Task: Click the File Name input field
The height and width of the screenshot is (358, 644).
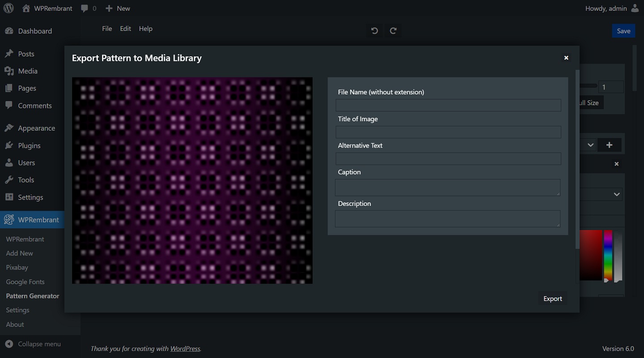Action: [448, 105]
